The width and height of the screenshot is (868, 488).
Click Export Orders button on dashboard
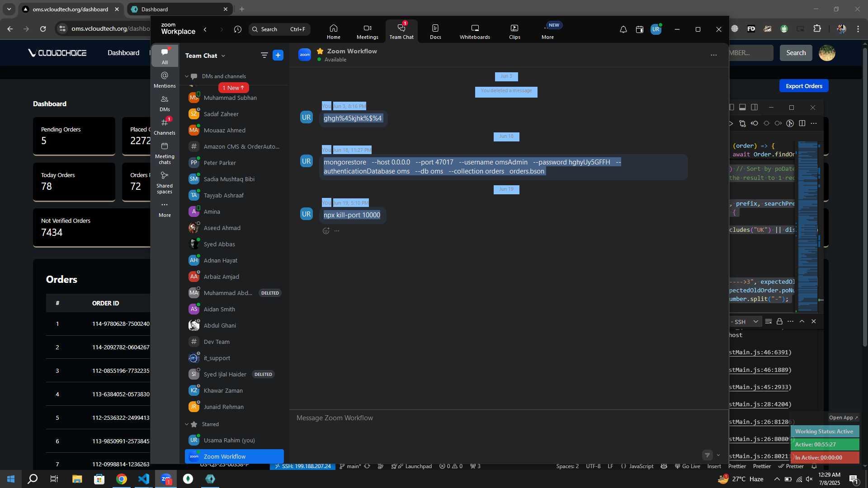coord(804,86)
